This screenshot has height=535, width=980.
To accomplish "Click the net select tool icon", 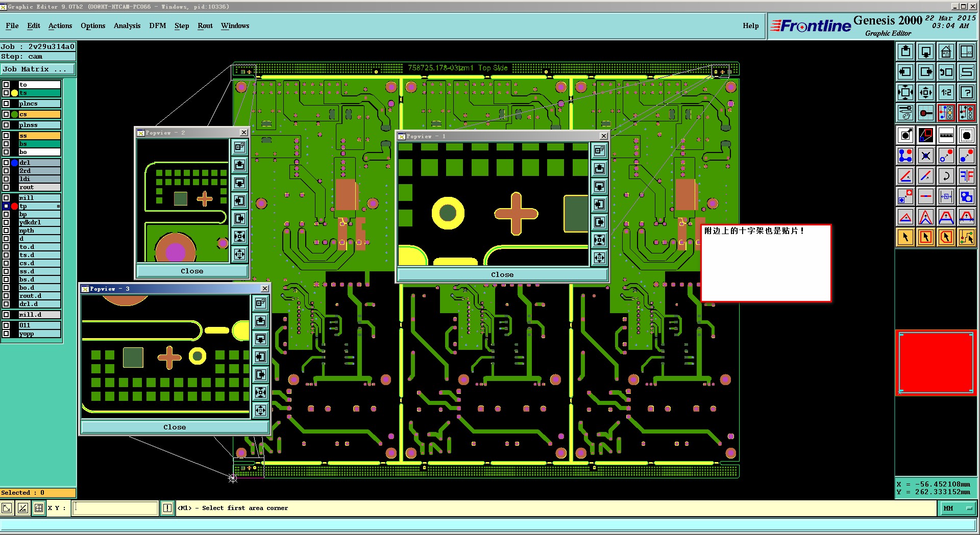I will tap(966, 237).
